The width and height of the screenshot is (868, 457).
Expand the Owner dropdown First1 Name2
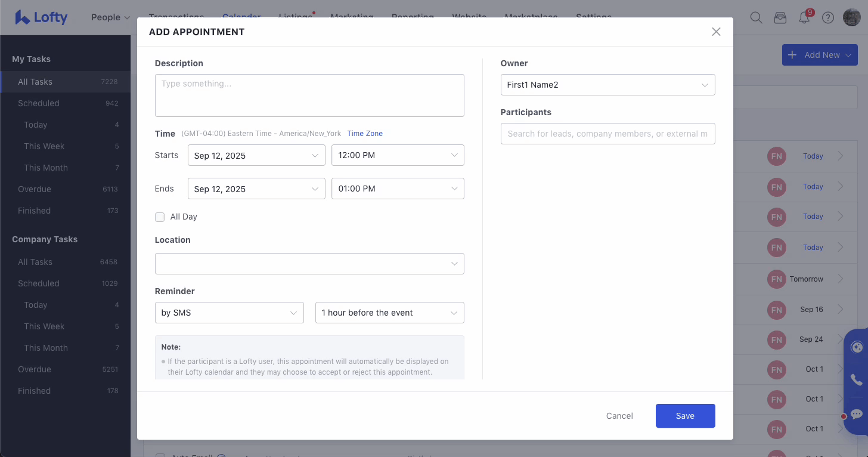pos(607,85)
